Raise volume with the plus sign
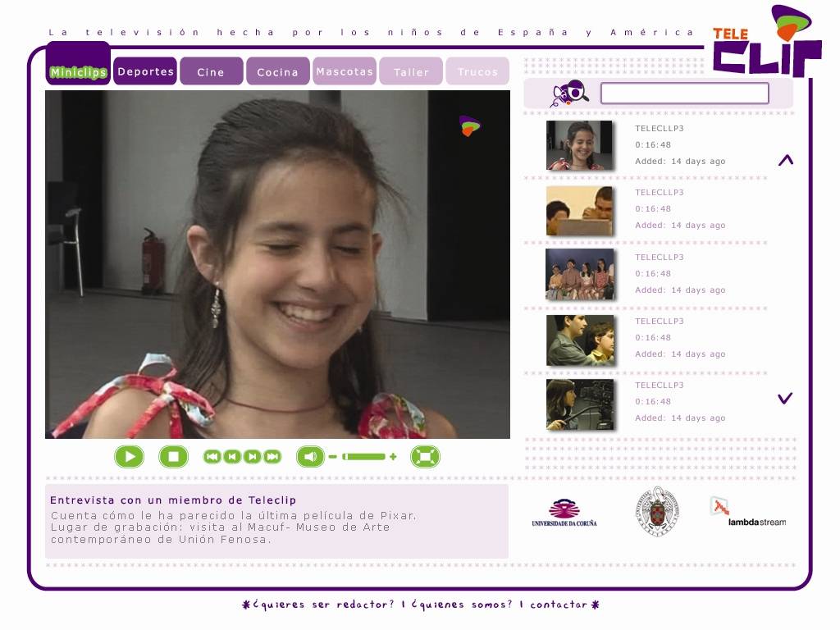840x630 pixels. pos(393,457)
